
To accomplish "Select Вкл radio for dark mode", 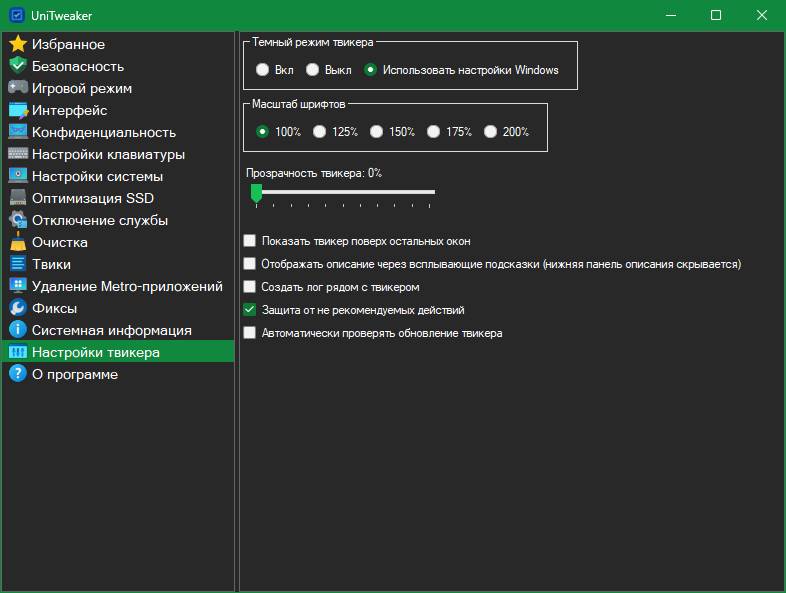I will (x=262, y=70).
